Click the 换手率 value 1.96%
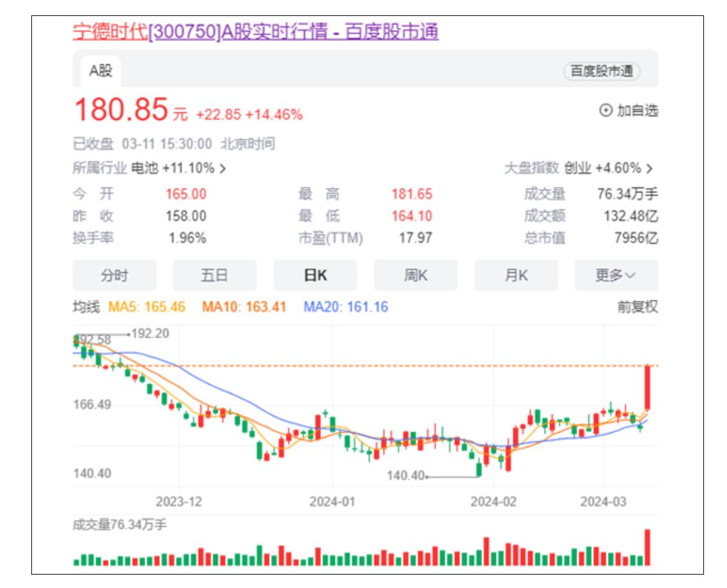The width and height of the screenshot is (727, 588). point(187,238)
